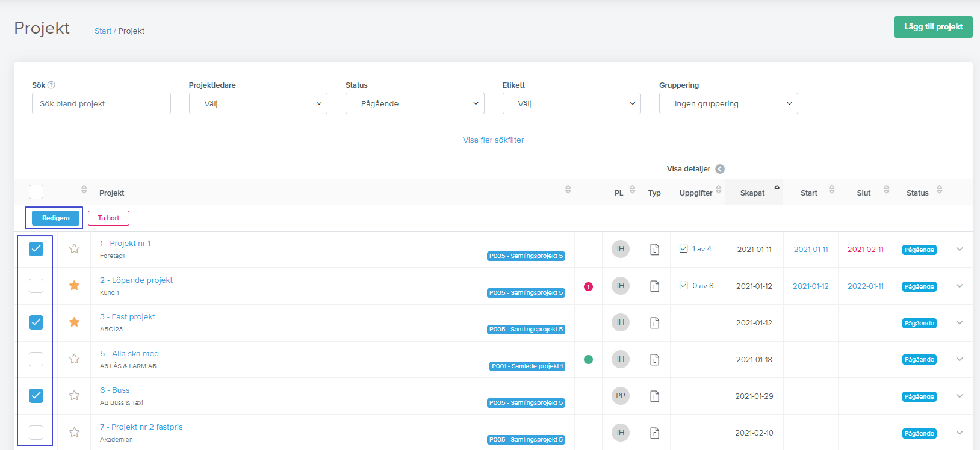Expand the row chevron for 3 - Fast projekt
980x450 pixels.
960,322
